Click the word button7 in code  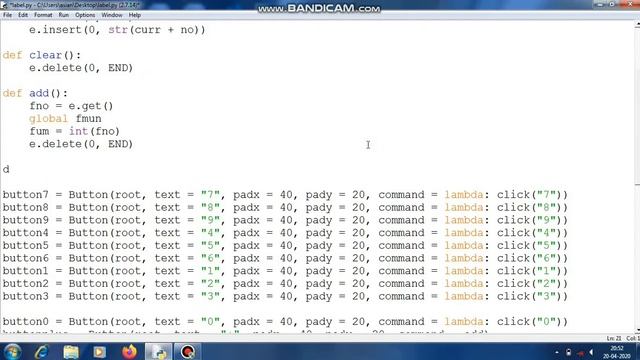click(25, 195)
